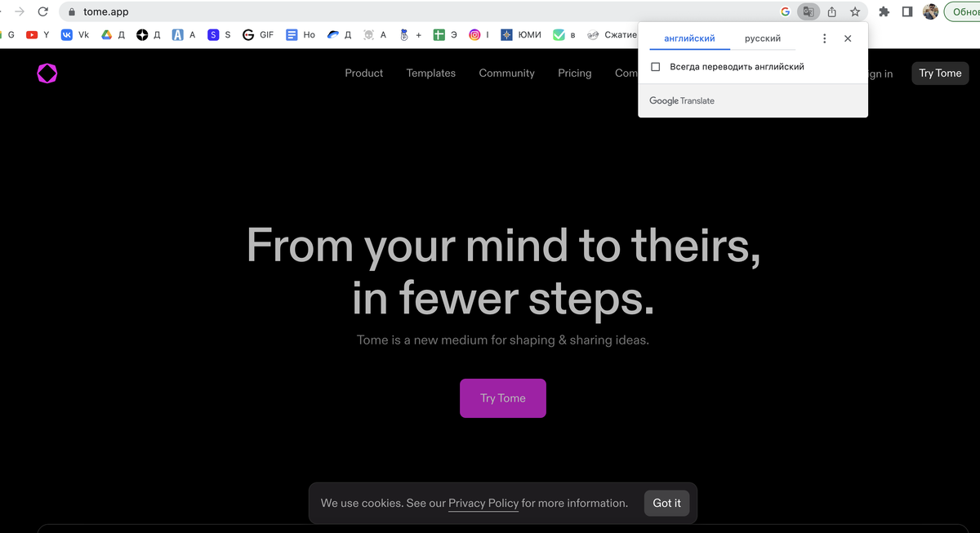The width and height of the screenshot is (980, 533).
Task: Click the Google icon in the address bar
Action: click(x=786, y=12)
